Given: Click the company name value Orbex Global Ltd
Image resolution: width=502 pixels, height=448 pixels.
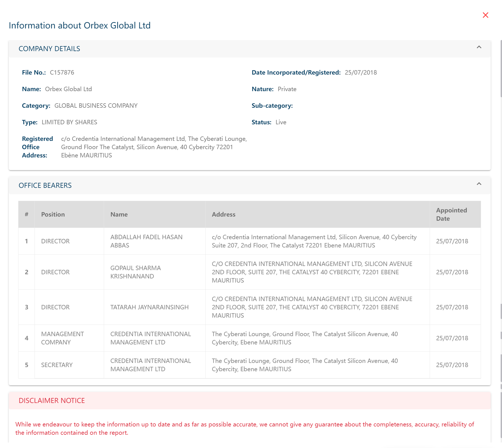Looking at the screenshot, I should (x=68, y=89).
